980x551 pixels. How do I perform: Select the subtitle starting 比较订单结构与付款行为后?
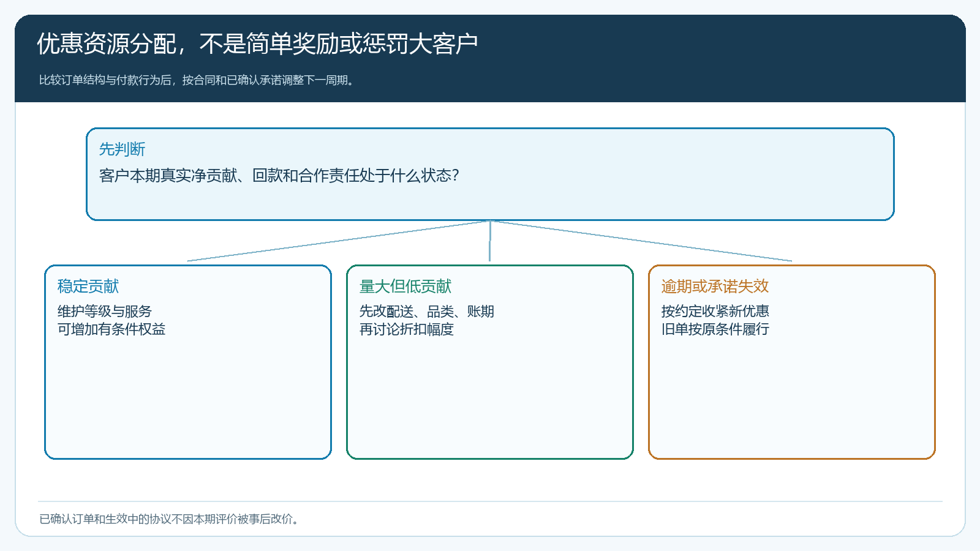tap(197, 80)
